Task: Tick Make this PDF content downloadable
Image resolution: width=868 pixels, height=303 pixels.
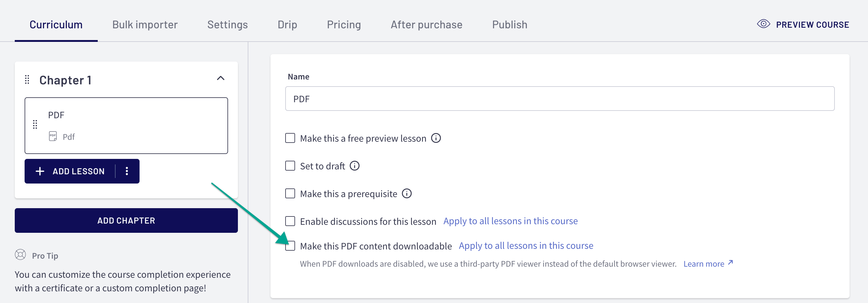Action: [290, 246]
